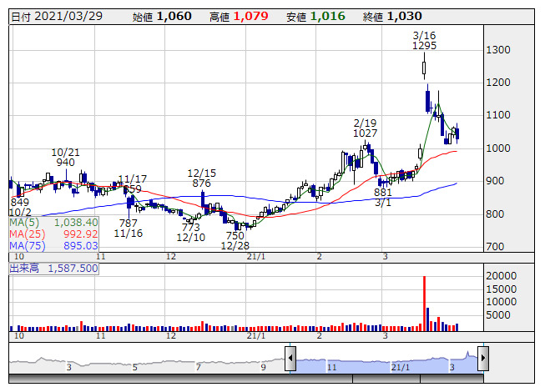Click the tallest red volume bar
The image size is (545, 392).
point(424,303)
